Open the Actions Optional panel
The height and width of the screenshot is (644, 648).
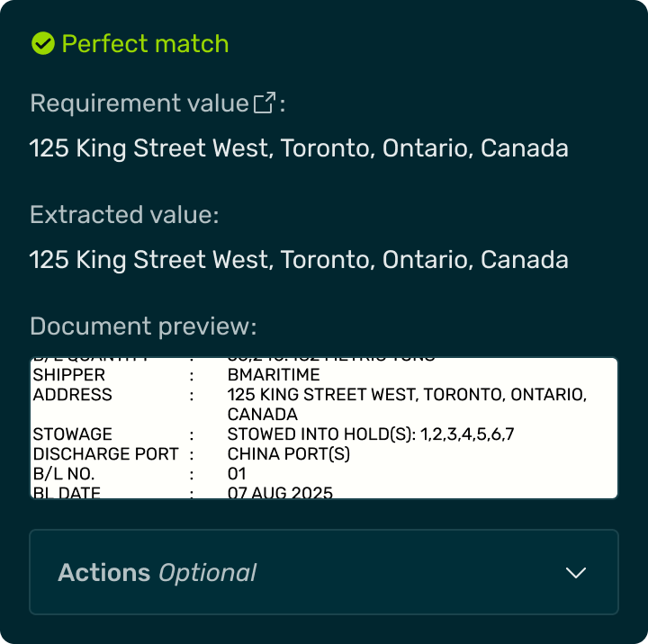(323, 573)
